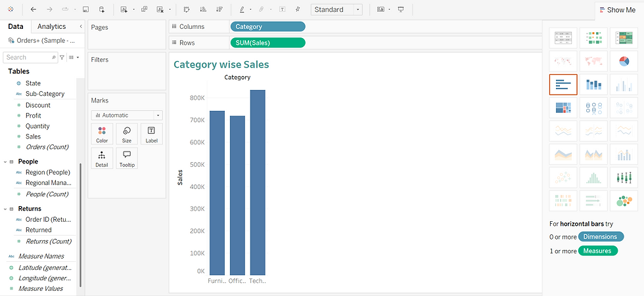The height and width of the screenshot is (296, 644).
Task: Choose the stacked bars chart type
Action: (593, 85)
